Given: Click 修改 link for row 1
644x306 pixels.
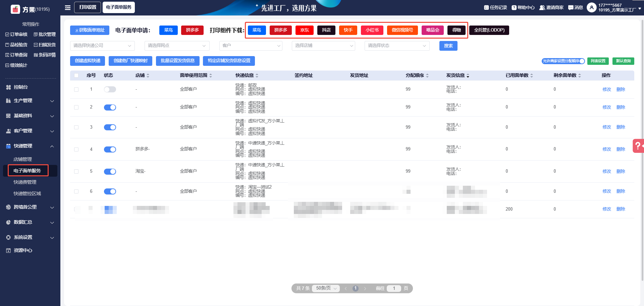Looking at the screenshot, I should click(x=607, y=89).
